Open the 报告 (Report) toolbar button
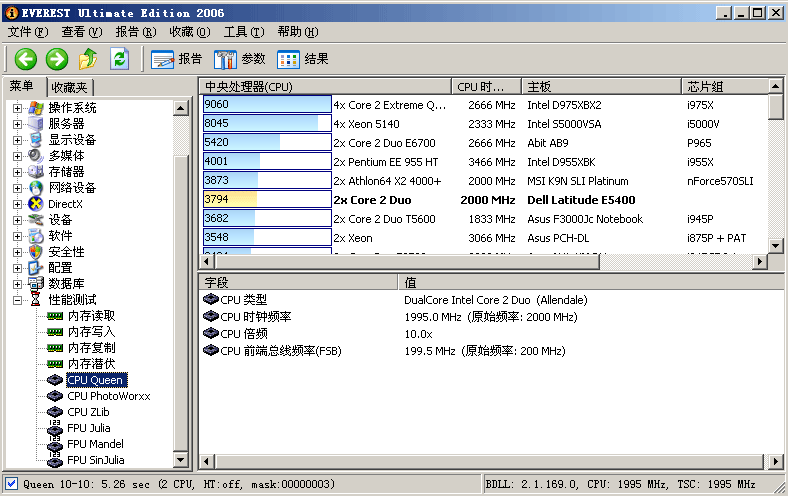The width and height of the screenshot is (788, 496). pos(176,59)
